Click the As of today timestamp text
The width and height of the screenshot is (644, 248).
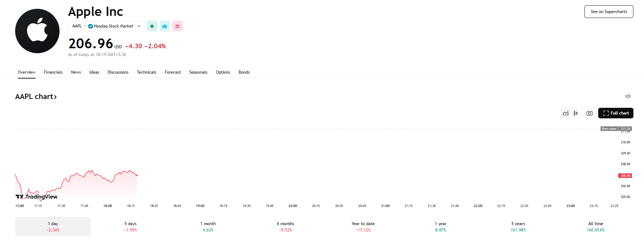pos(97,55)
